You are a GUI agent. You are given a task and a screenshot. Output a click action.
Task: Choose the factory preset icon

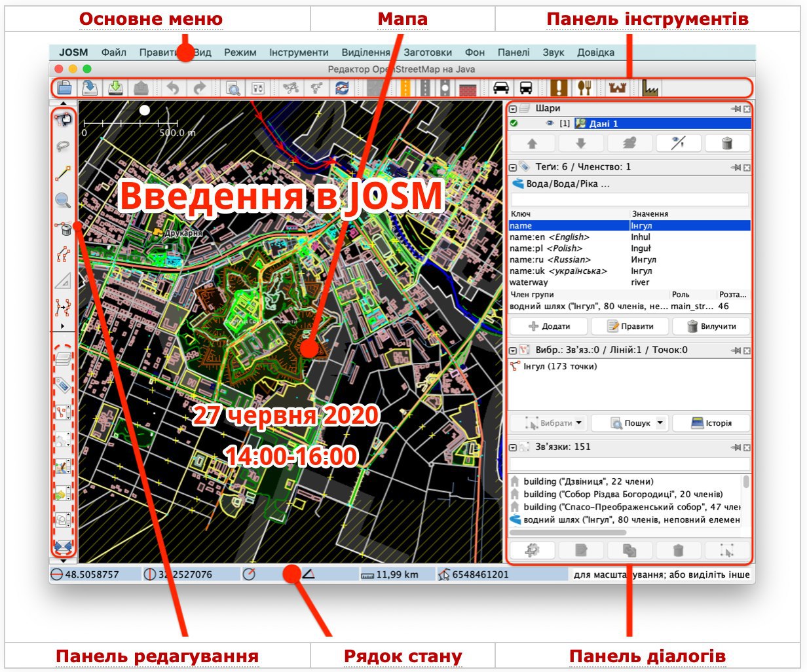click(x=650, y=88)
